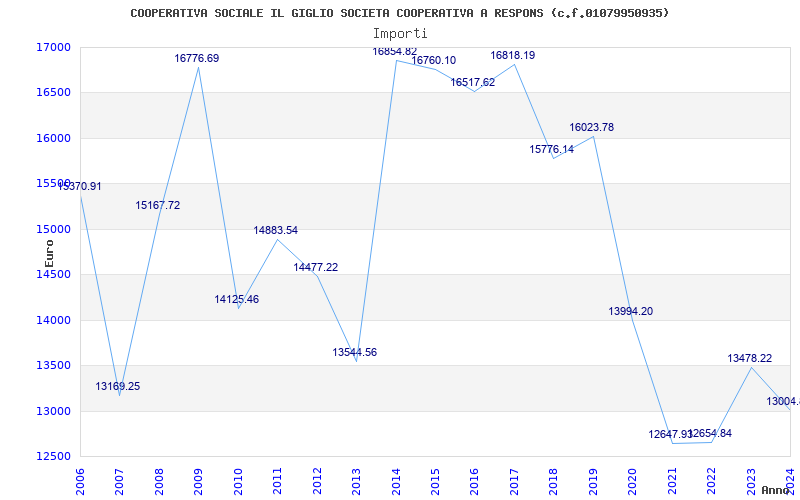Click the 2012 x-axis year label
This screenshot has width=800, height=500.
(317, 481)
